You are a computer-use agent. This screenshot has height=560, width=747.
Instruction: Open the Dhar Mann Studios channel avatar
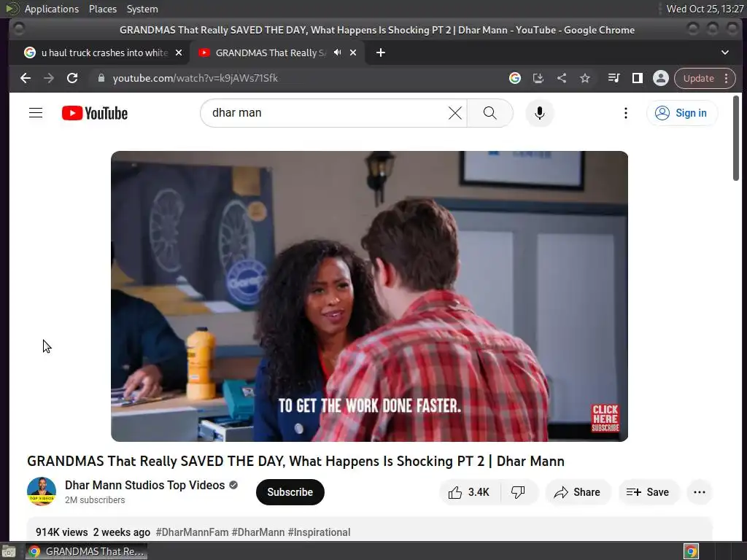coord(42,491)
